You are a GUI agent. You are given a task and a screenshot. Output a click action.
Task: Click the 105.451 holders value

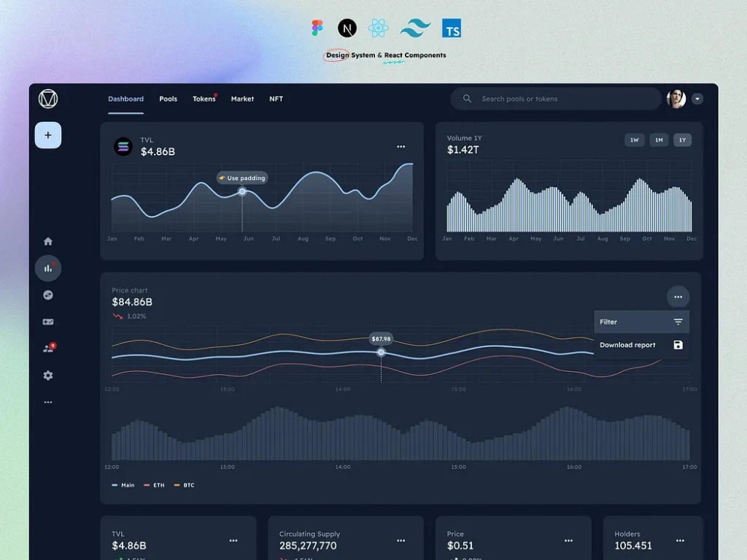point(633,546)
